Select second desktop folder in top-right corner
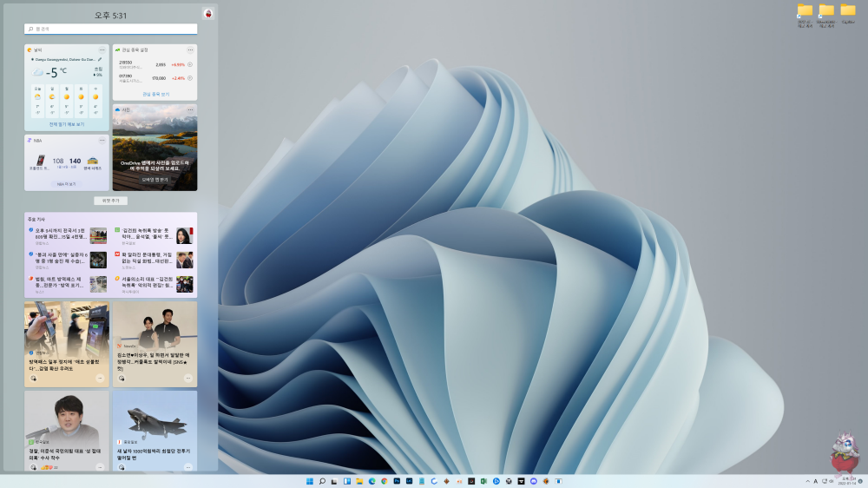This screenshot has width=868, height=488. tap(826, 16)
